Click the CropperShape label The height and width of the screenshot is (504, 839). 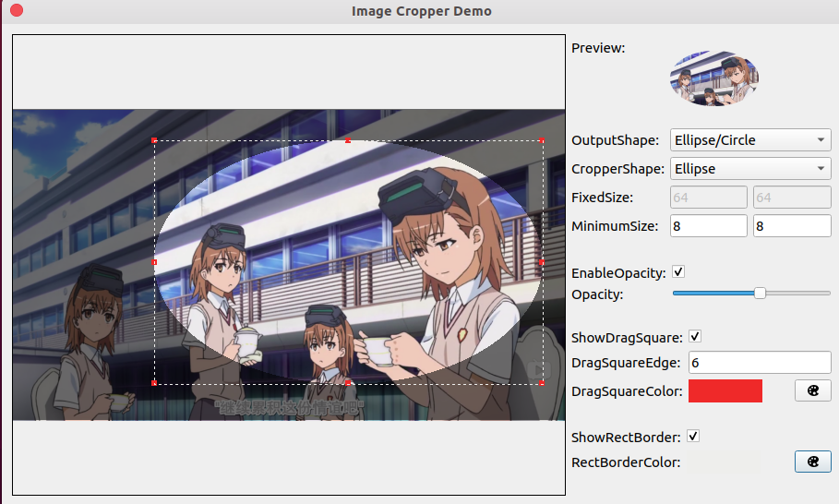pos(617,169)
